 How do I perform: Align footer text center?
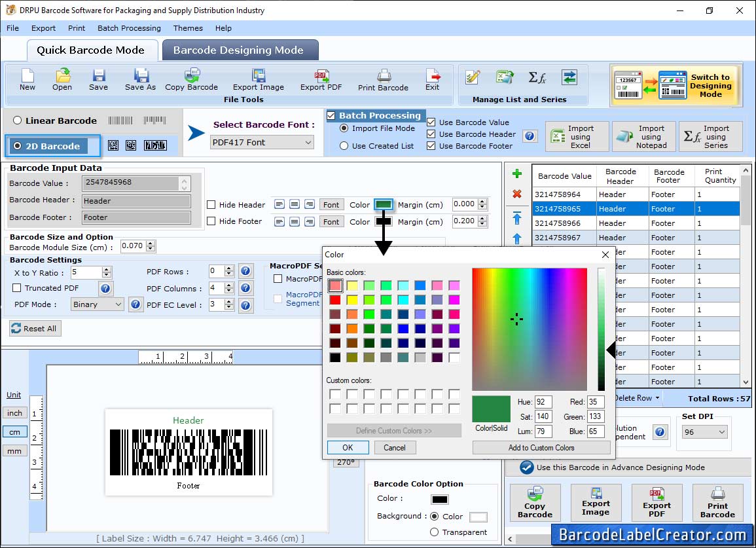pos(295,221)
